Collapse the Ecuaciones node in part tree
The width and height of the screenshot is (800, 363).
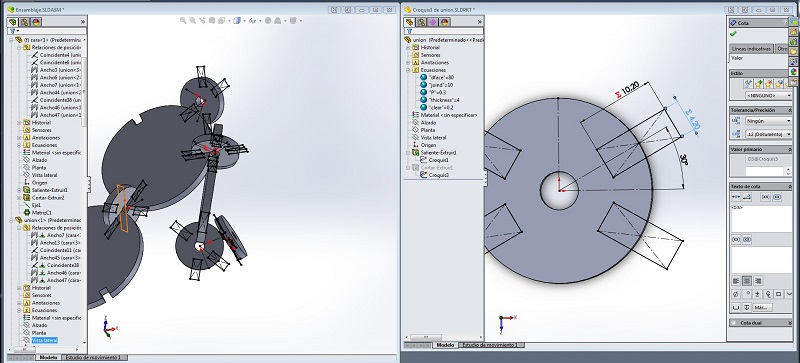408,70
